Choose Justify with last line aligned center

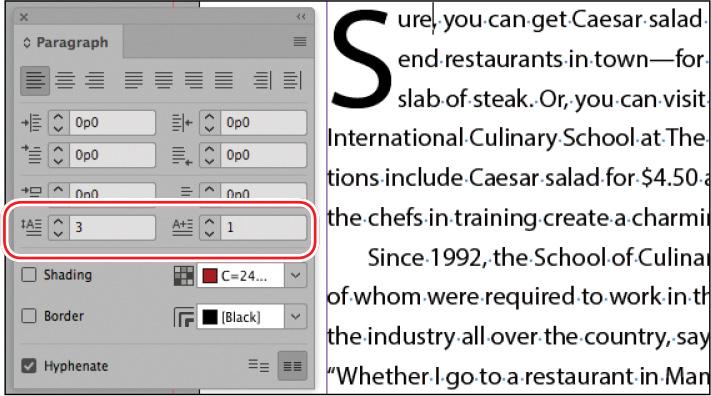click(x=164, y=81)
